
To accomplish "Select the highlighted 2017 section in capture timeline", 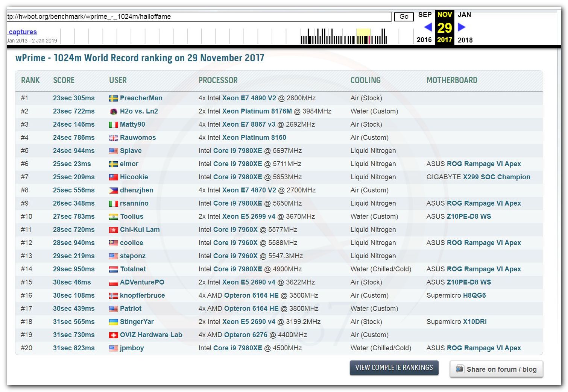I will 363,36.
